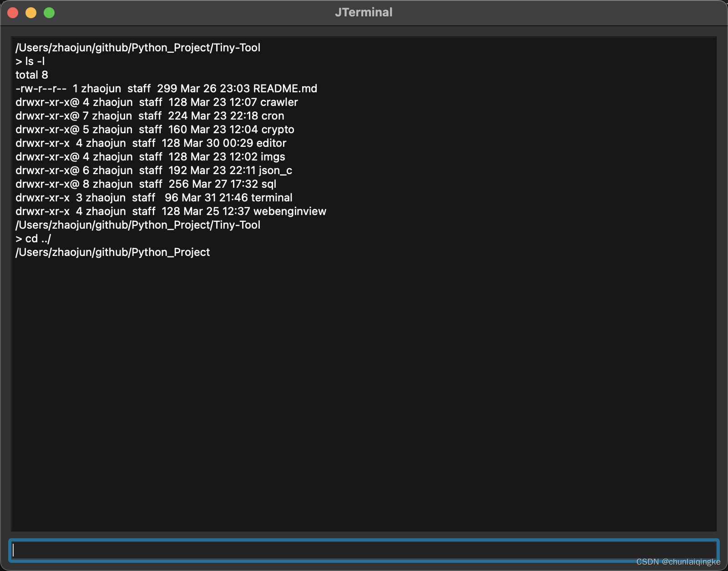Click the "total 8" output line
The height and width of the screenshot is (571, 728).
(32, 75)
